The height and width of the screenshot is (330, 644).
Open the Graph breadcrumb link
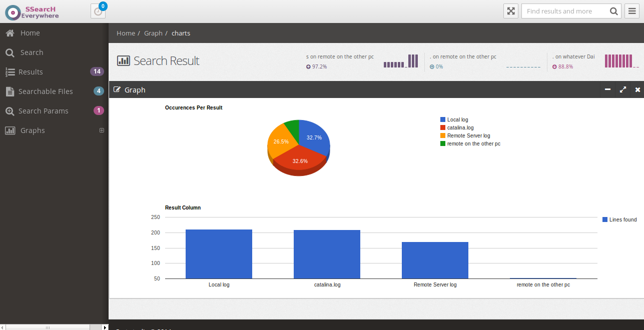(x=153, y=33)
